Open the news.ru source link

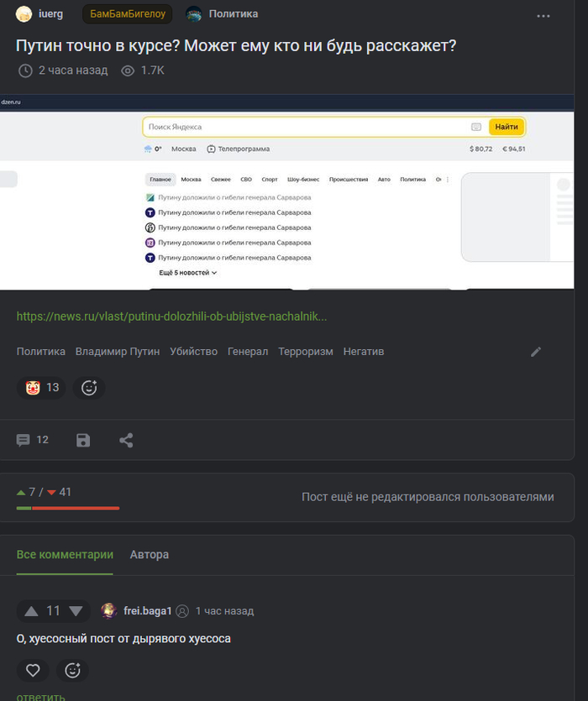pos(171,316)
